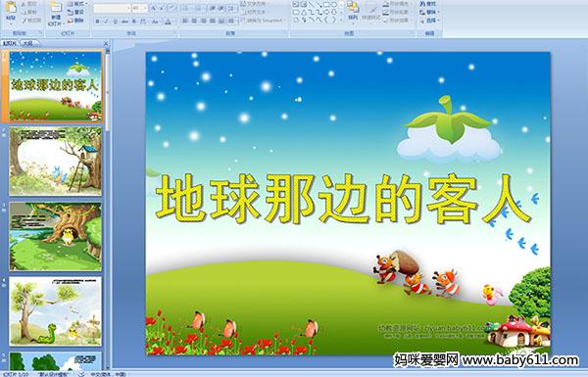This screenshot has width=588, height=377.
Task: Click the Convert to SmartArt button
Action: [x=263, y=21]
